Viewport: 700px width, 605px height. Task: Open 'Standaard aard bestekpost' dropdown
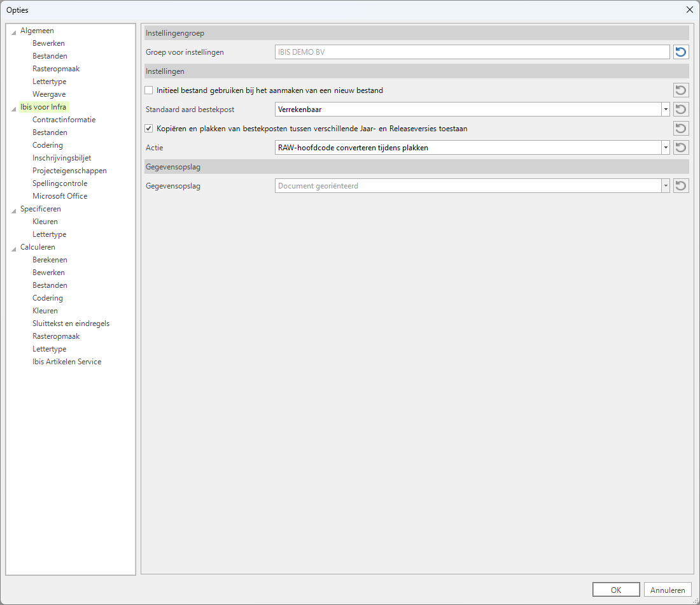[x=666, y=110]
